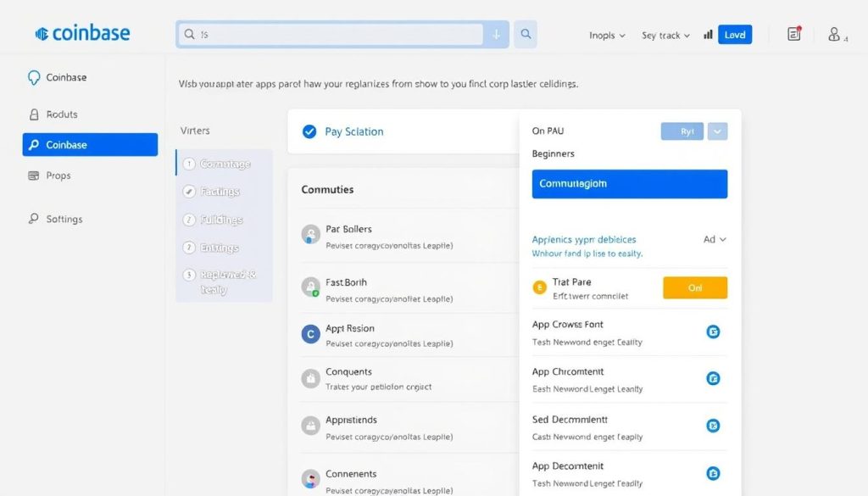Open Sottings in the sidebar
The image size is (868, 496).
pos(55,220)
